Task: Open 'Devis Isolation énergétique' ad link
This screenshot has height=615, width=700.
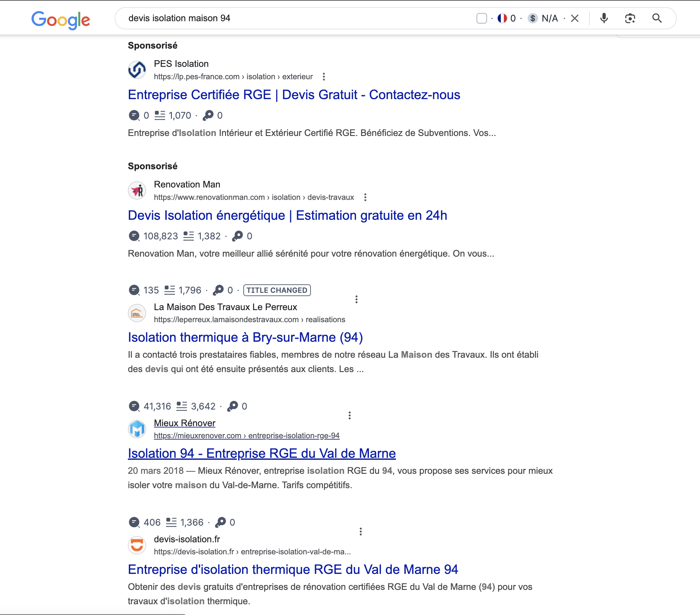Action: pyautogui.click(x=287, y=216)
